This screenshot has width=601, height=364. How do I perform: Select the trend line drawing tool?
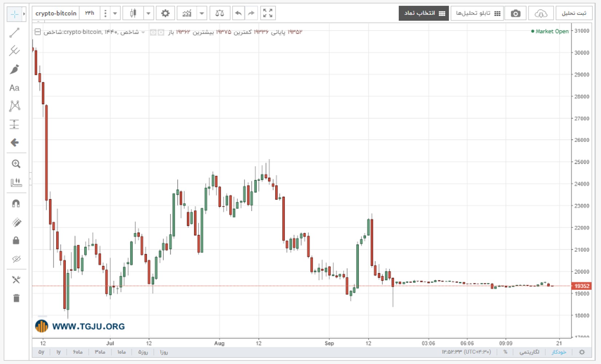(x=15, y=33)
